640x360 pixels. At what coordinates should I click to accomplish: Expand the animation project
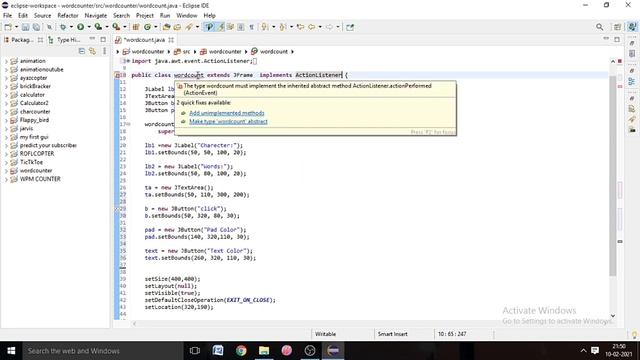(x=6, y=61)
